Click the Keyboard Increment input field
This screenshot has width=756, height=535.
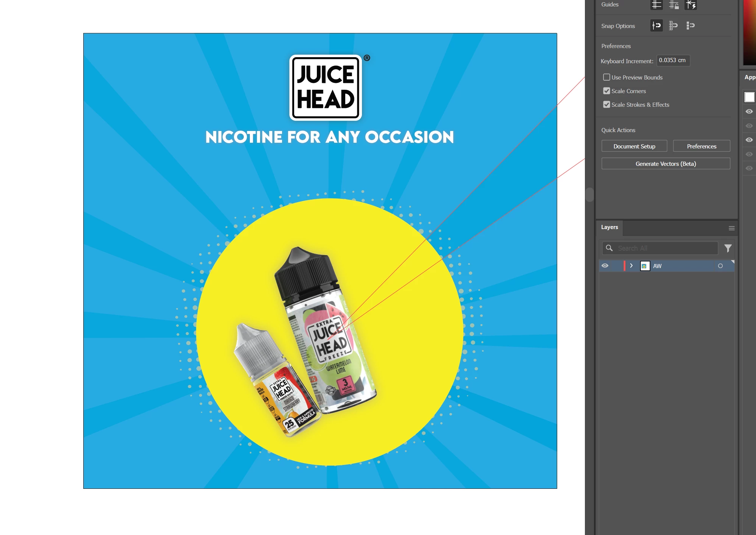tap(673, 60)
